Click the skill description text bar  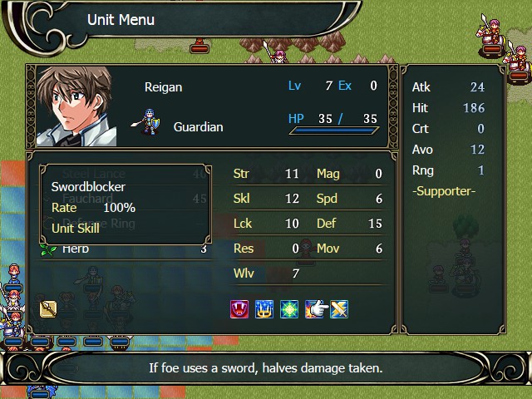[x=266, y=368]
